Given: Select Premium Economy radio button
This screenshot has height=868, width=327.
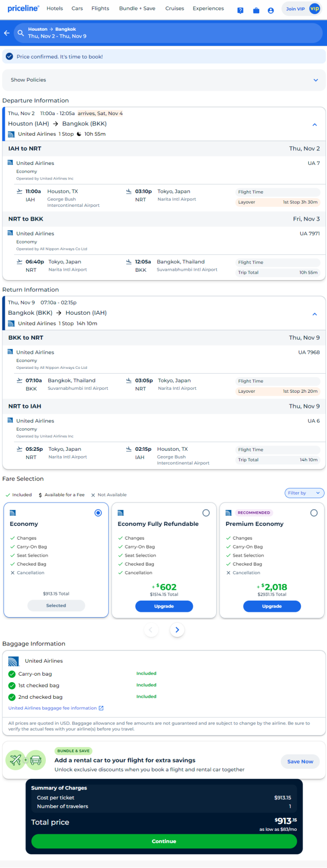Looking at the screenshot, I should [x=314, y=513].
